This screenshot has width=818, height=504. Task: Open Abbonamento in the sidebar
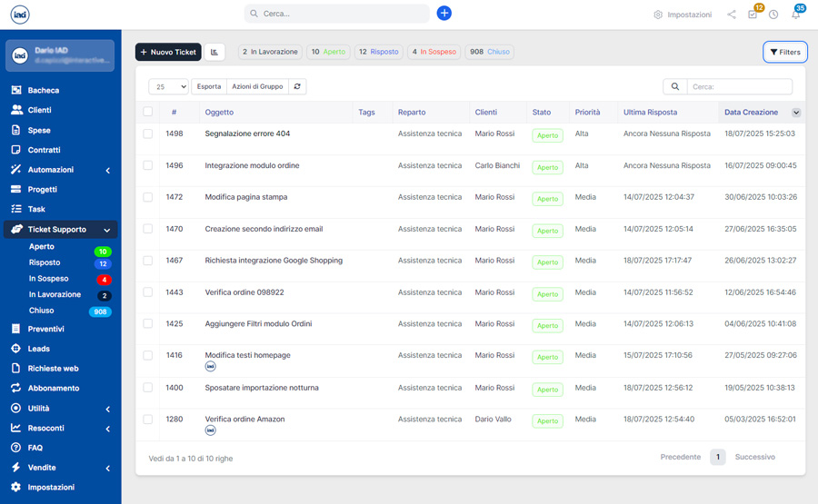coord(54,389)
